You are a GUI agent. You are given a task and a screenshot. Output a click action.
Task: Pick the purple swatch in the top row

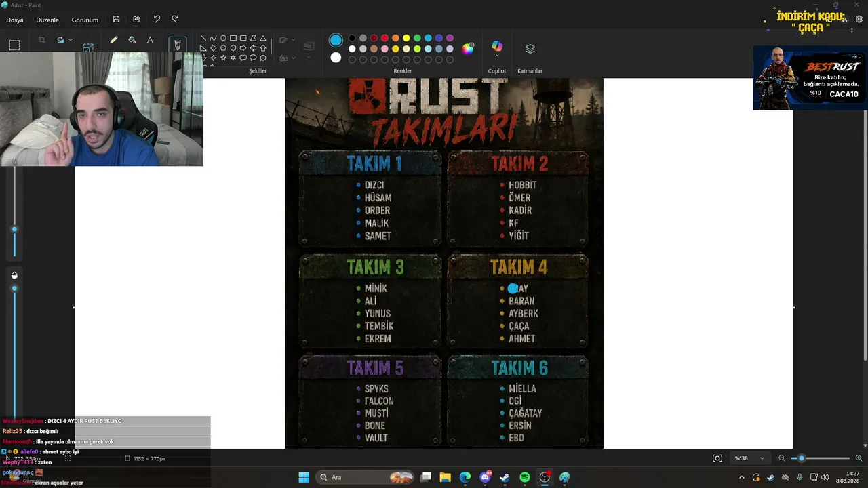click(450, 38)
